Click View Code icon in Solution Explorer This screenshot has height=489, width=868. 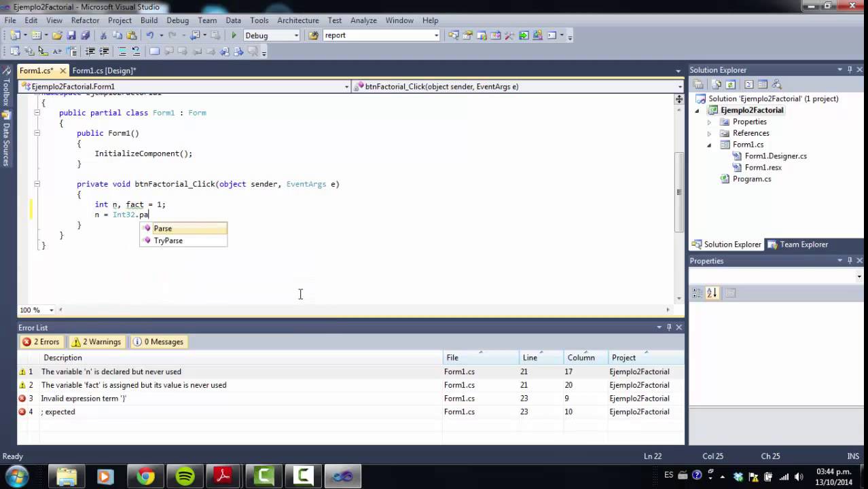pos(749,85)
